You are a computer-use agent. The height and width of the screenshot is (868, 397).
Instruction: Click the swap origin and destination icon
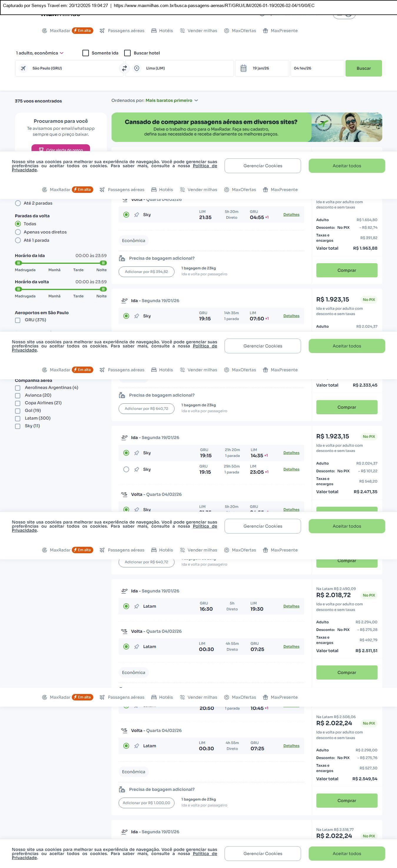coord(124,68)
